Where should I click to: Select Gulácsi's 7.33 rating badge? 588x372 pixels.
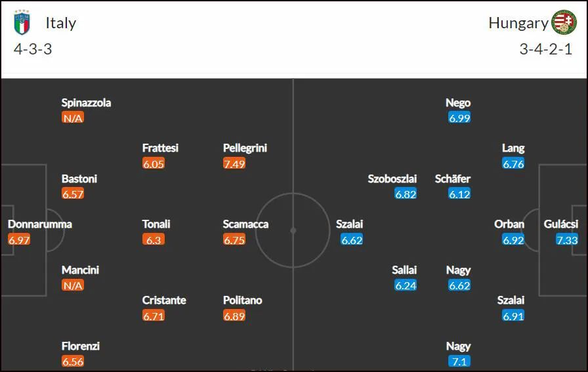click(567, 239)
